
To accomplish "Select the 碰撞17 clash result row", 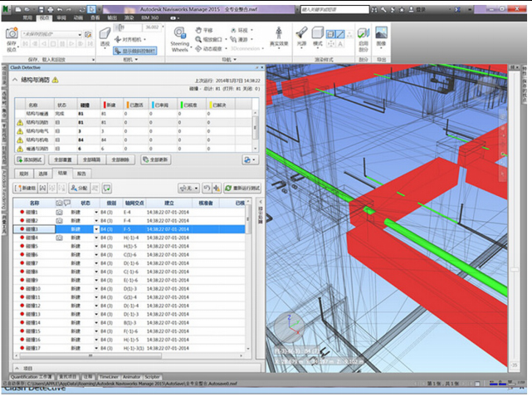I will point(129,348).
